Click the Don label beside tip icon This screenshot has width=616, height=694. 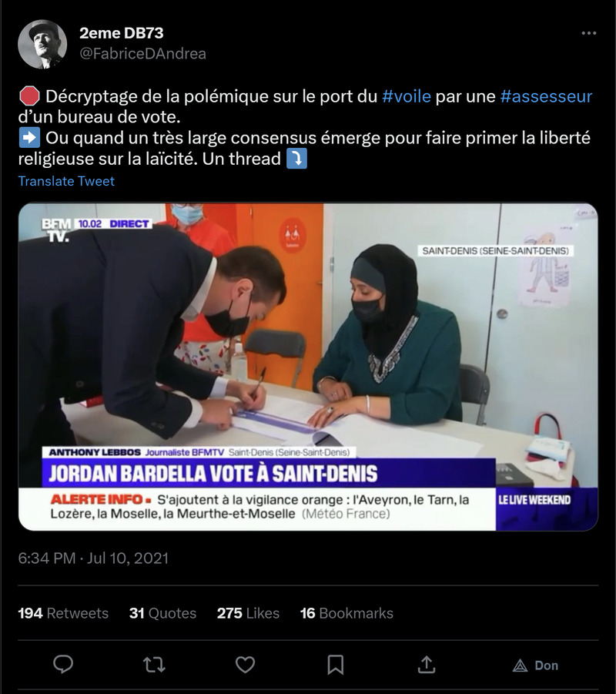click(547, 666)
